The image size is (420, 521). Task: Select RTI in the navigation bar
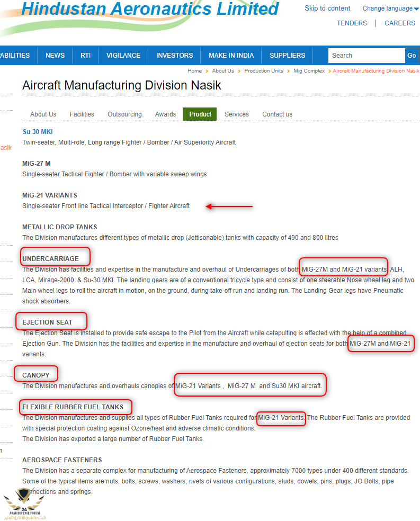point(85,56)
